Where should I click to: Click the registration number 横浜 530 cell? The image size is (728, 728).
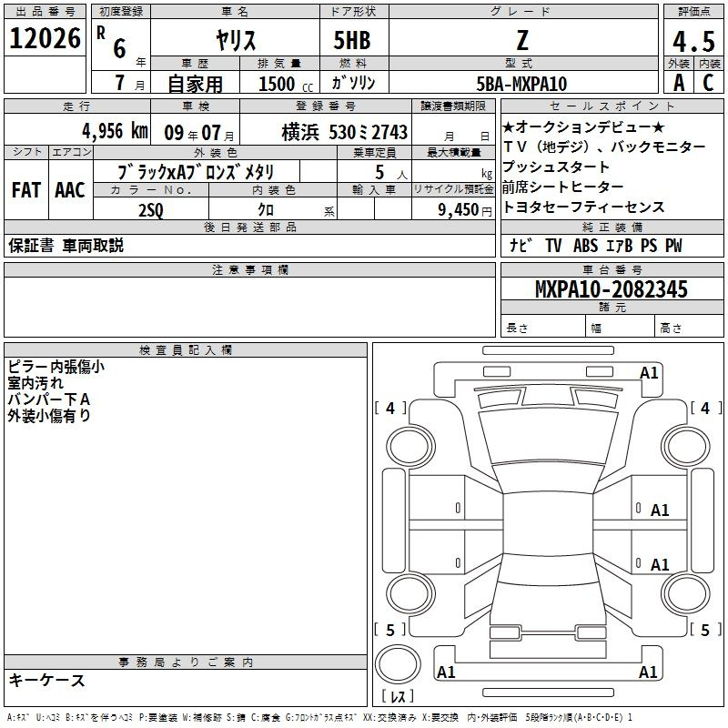tap(326, 130)
